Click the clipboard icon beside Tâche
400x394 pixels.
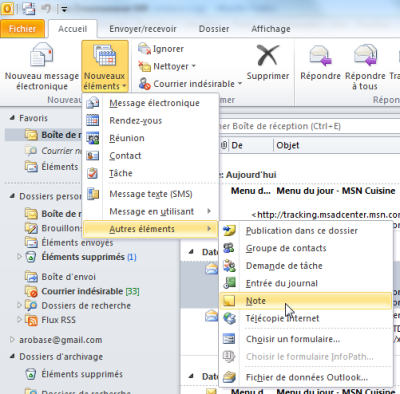[93, 173]
